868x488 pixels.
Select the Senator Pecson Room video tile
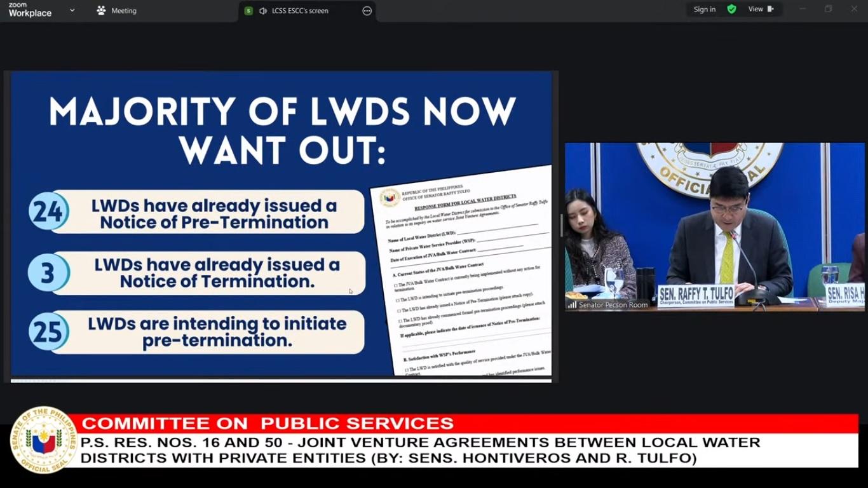[714, 226]
